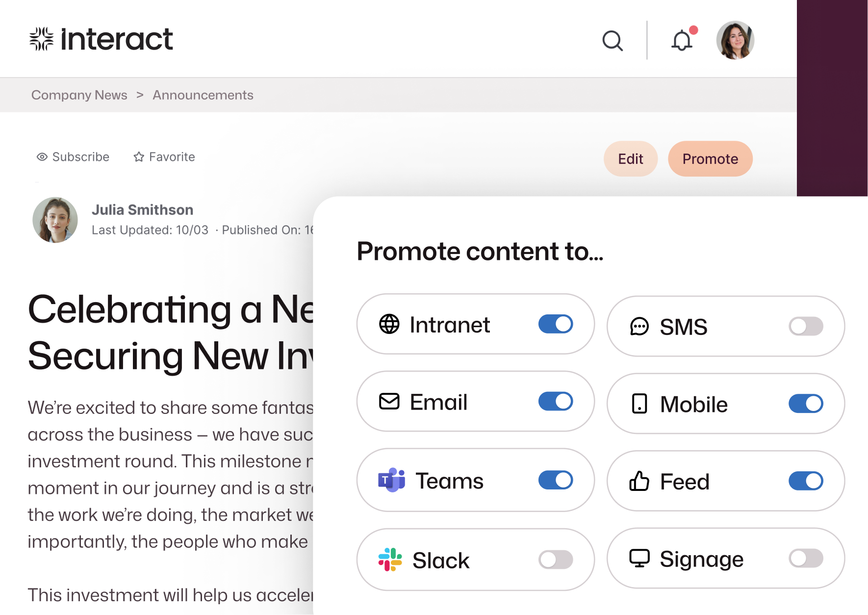The image size is (868, 615).
Task: Open search with the magnifier icon
Action: 613,41
